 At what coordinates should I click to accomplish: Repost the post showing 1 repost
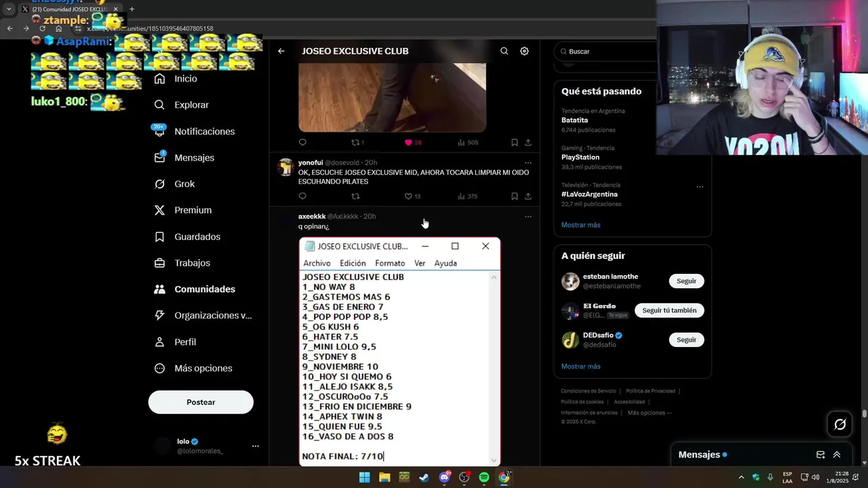(x=357, y=142)
